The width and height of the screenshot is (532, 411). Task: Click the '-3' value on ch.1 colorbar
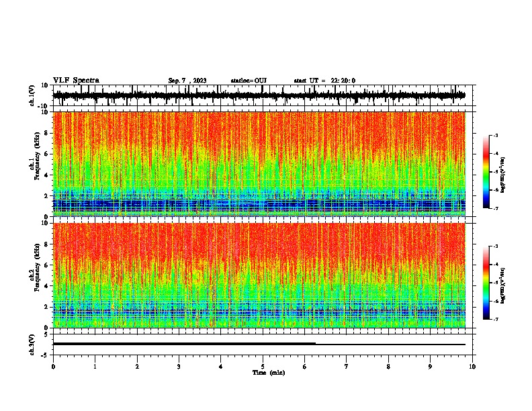click(496, 135)
